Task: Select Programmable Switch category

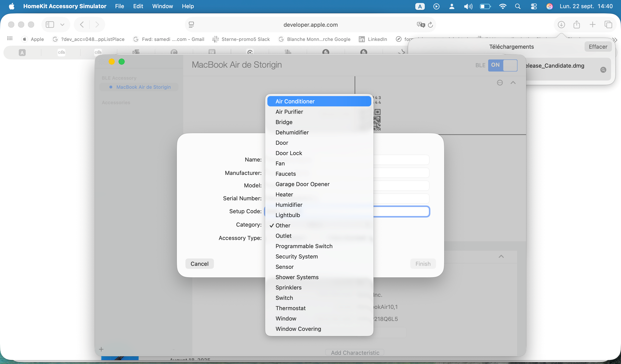Action: coord(319,246)
